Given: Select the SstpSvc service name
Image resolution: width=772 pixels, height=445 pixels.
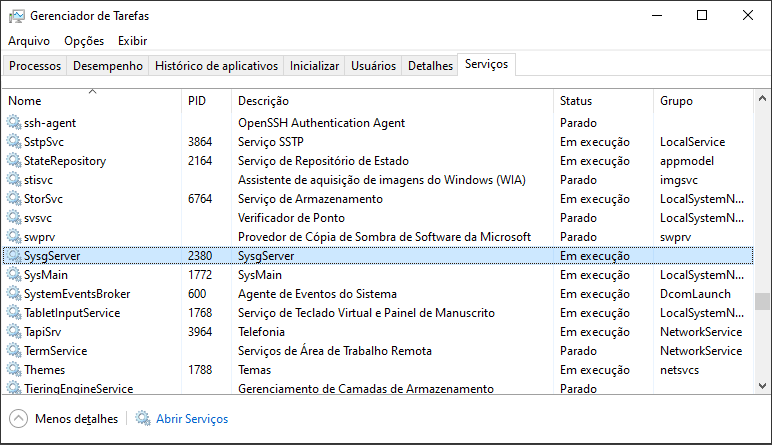Looking at the screenshot, I should click(44, 142).
